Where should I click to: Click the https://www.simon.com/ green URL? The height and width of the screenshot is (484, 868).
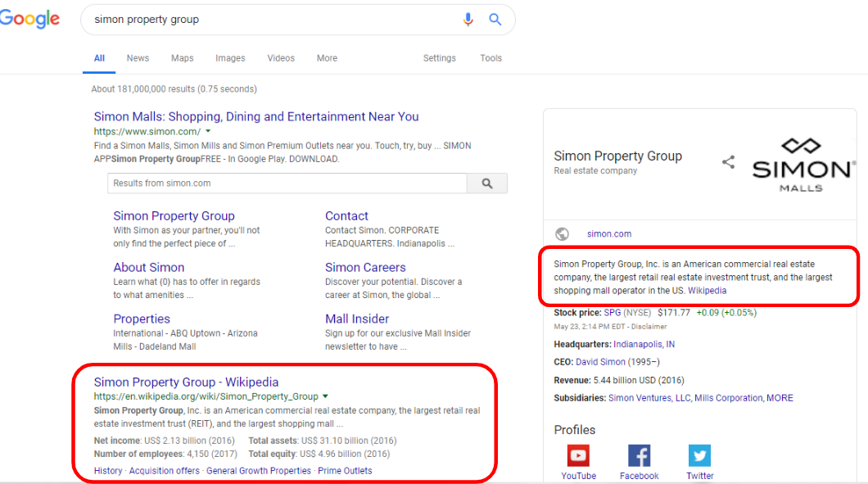pos(147,132)
